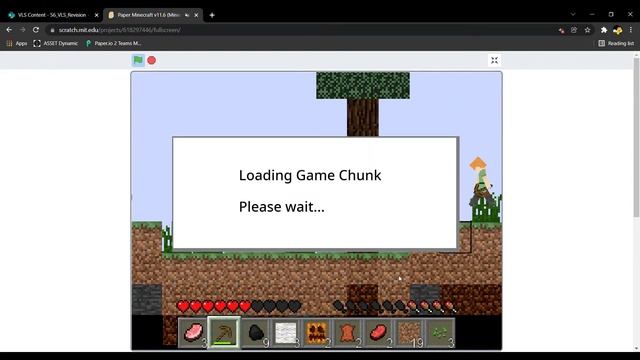Click the blocked pop-up or camera indicator icon

[562, 30]
